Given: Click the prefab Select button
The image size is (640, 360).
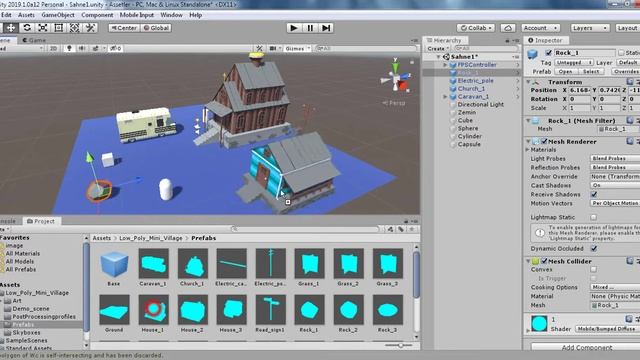Looking at the screenshot, I should coord(591,71).
